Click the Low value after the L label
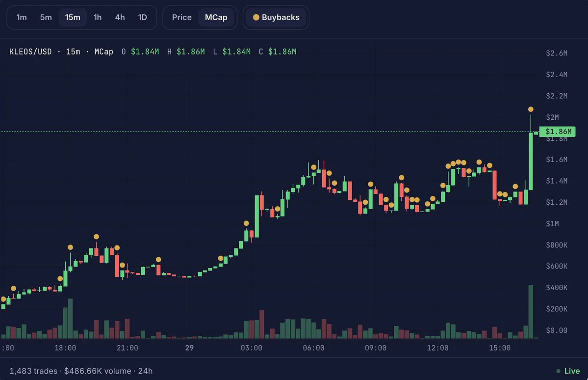Screen dimensions: 588x380 coord(236,52)
